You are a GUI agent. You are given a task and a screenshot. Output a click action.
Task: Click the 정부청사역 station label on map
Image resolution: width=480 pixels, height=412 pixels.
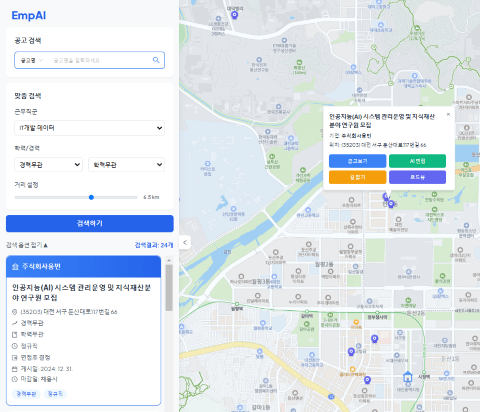(377, 317)
